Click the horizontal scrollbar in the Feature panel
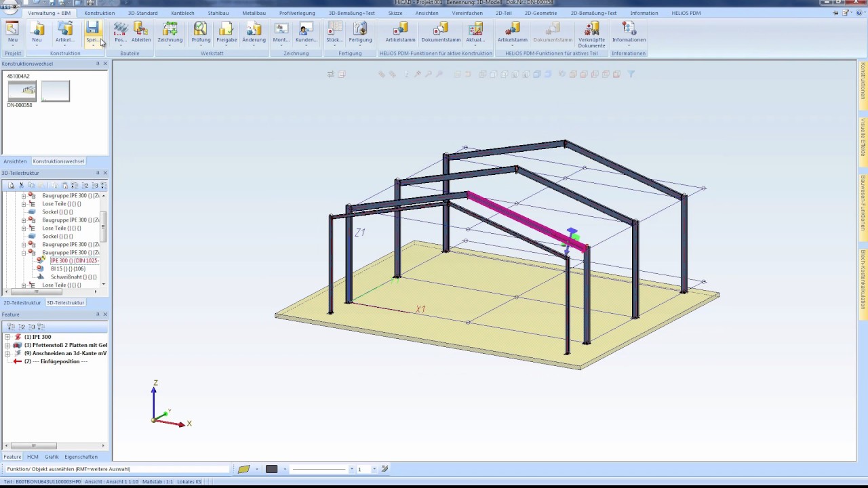 33,446
